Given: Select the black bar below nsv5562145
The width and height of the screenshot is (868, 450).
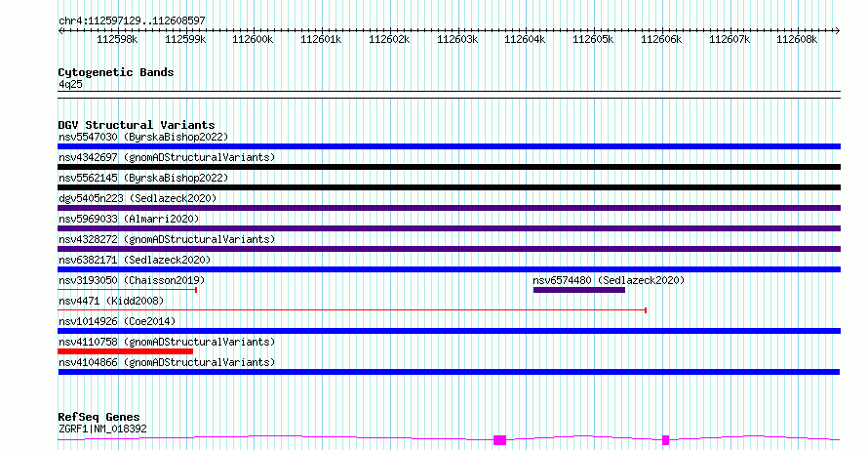Looking at the screenshot, I should 449,187.
